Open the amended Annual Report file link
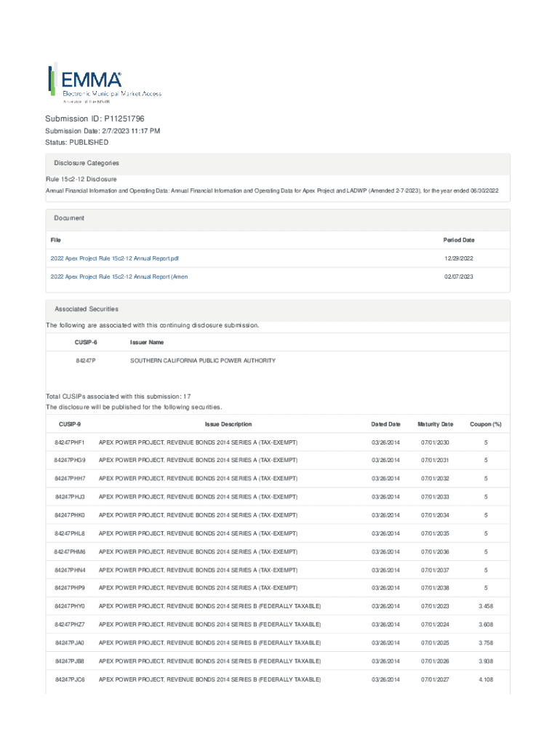 119,276
